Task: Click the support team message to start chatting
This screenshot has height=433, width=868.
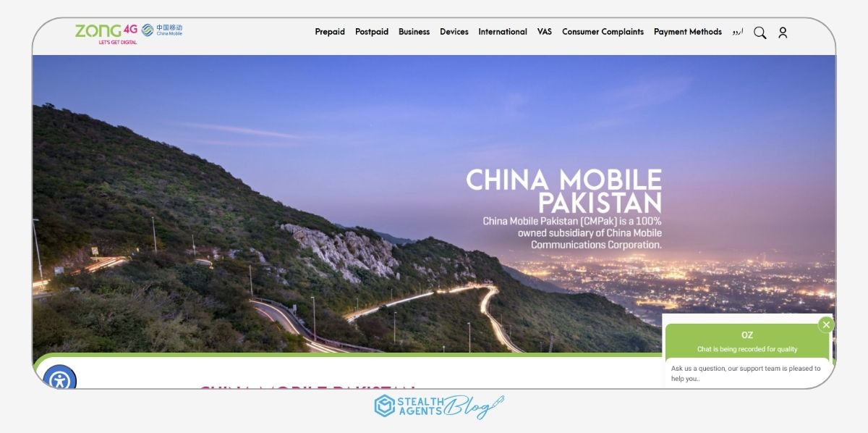Action: 745,373
